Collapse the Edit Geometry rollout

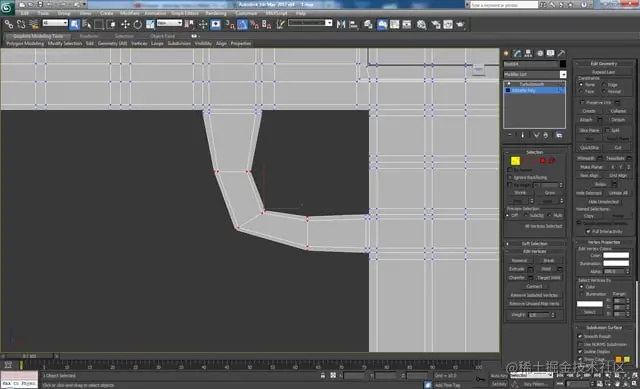(604, 64)
